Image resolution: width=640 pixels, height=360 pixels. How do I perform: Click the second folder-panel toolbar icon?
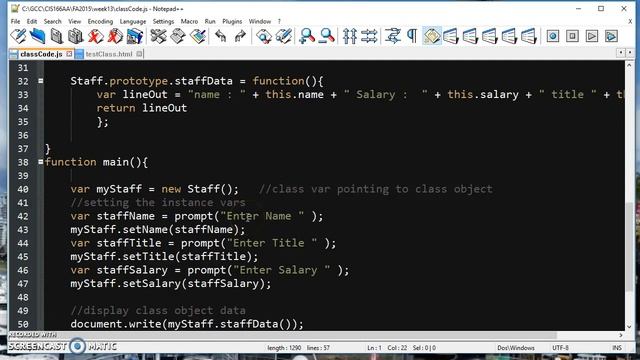pyautogui.click(x=470, y=36)
